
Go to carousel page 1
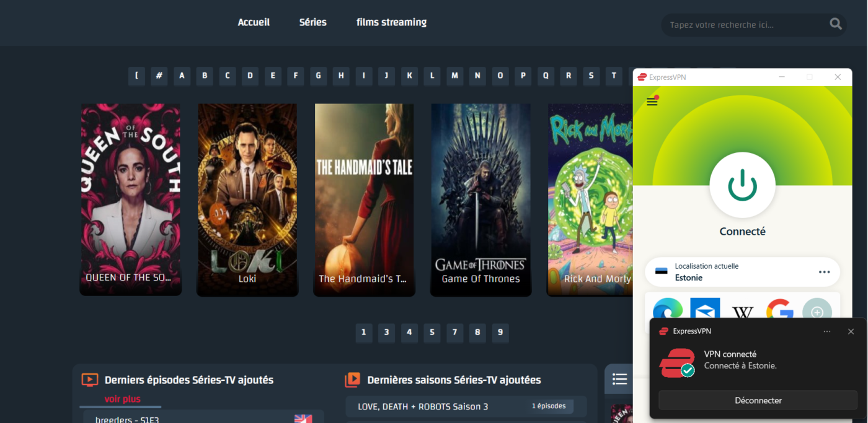pos(364,333)
